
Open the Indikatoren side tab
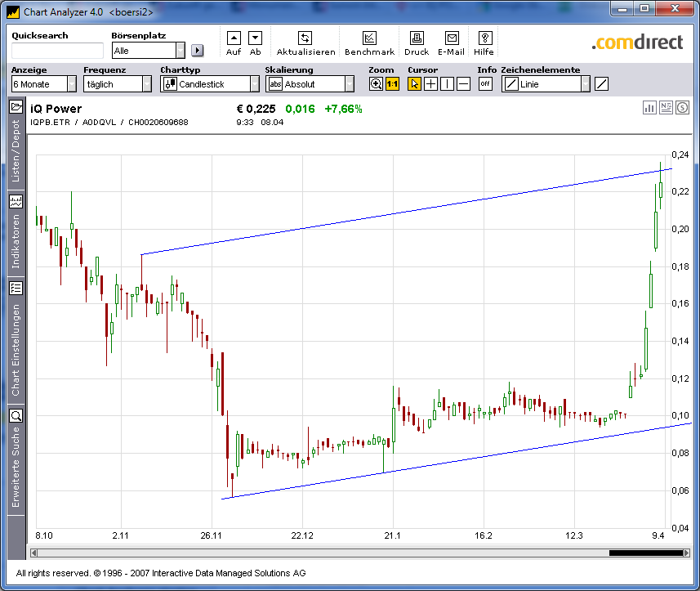click(16, 232)
